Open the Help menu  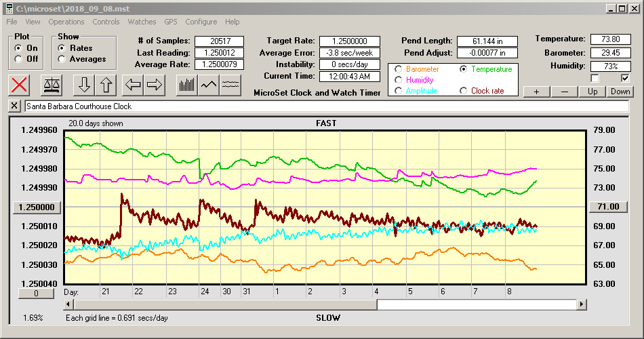point(232,22)
